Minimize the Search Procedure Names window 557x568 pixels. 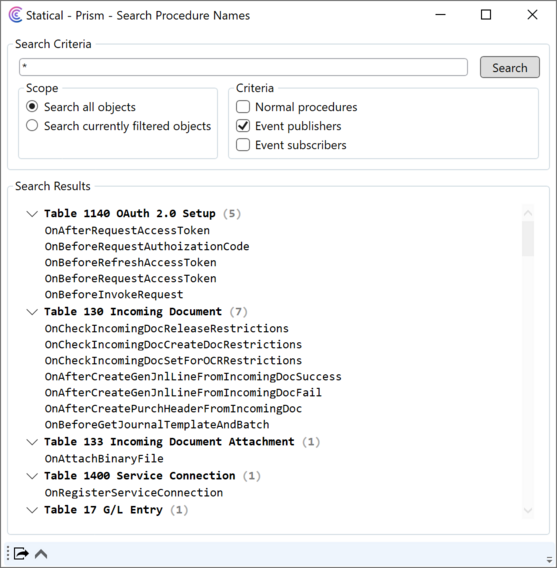(x=440, y=15)
